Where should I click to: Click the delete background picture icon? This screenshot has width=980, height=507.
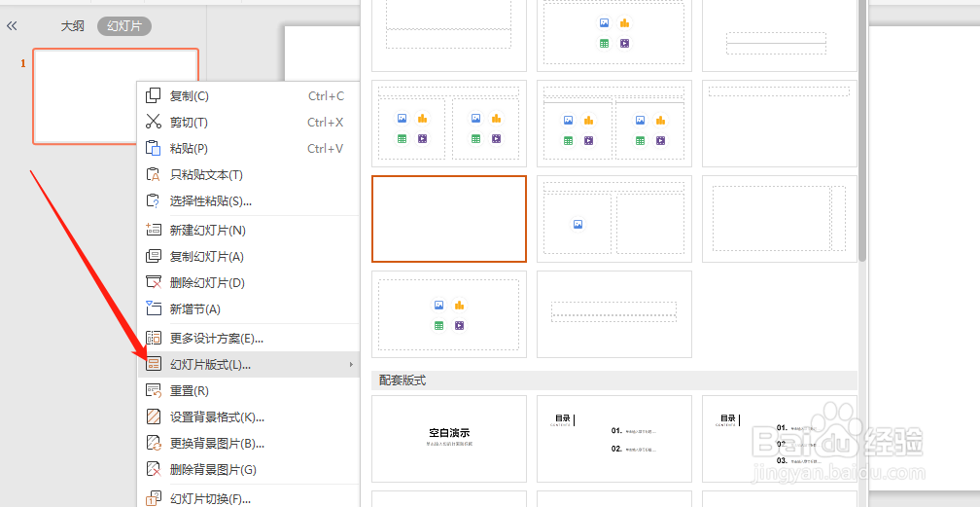tap(154, 469)
